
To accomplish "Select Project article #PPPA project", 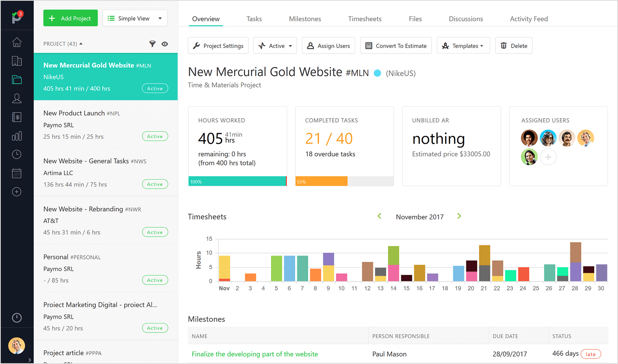I will (x=105, y=352).
